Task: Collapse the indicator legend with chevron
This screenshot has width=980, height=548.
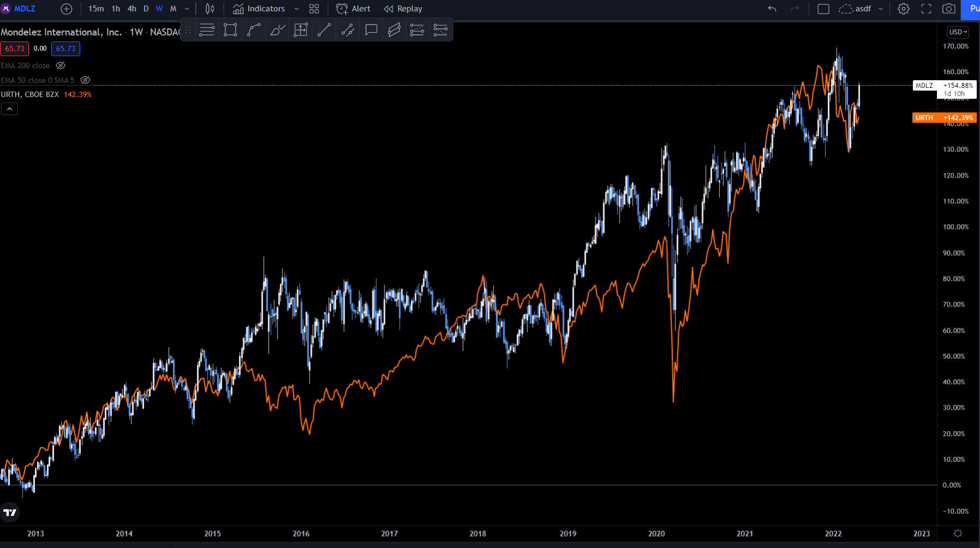Action: pyautogui.click(x=9, y=109)
